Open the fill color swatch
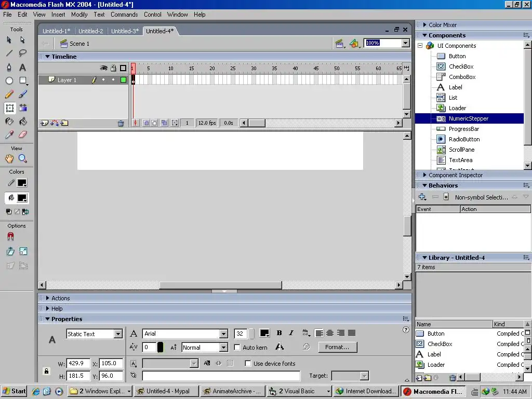The width and height of the screenshot is (532, 399). [x=22, y=198]
